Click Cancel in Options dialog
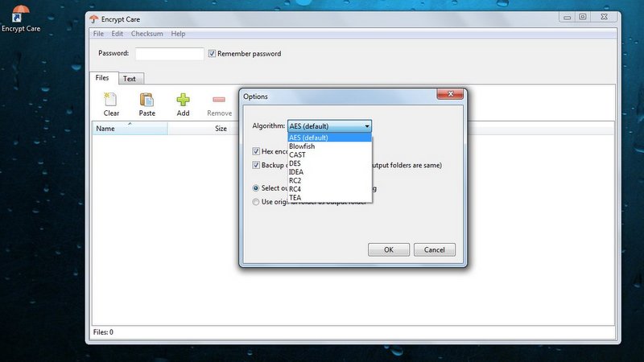This screenshot has width=644, height=362. [x=434, y=249]
